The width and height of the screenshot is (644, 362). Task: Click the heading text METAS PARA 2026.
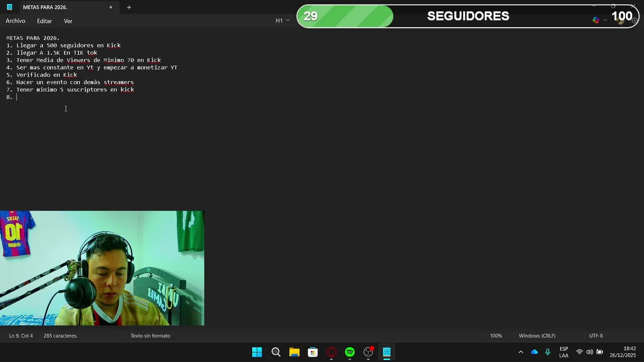coord(33,38)
